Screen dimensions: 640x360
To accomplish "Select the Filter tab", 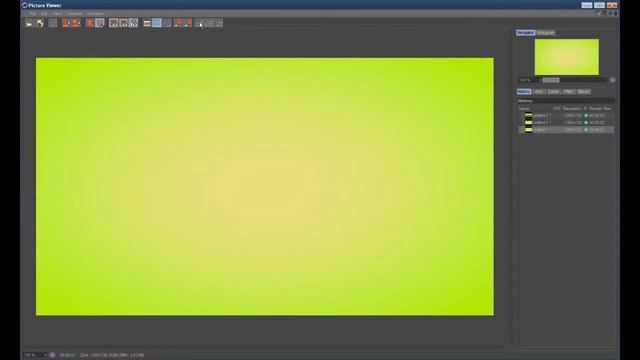I will (568, 91).
